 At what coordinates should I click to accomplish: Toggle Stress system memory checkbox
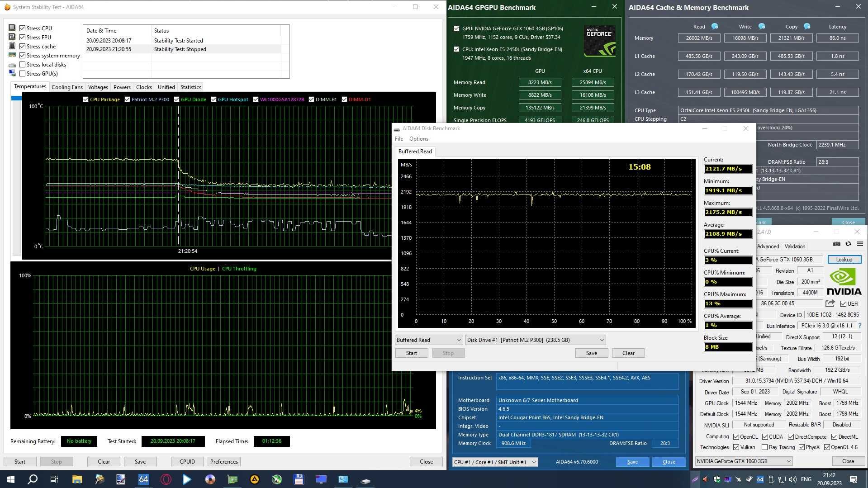(x=22, y=55)
